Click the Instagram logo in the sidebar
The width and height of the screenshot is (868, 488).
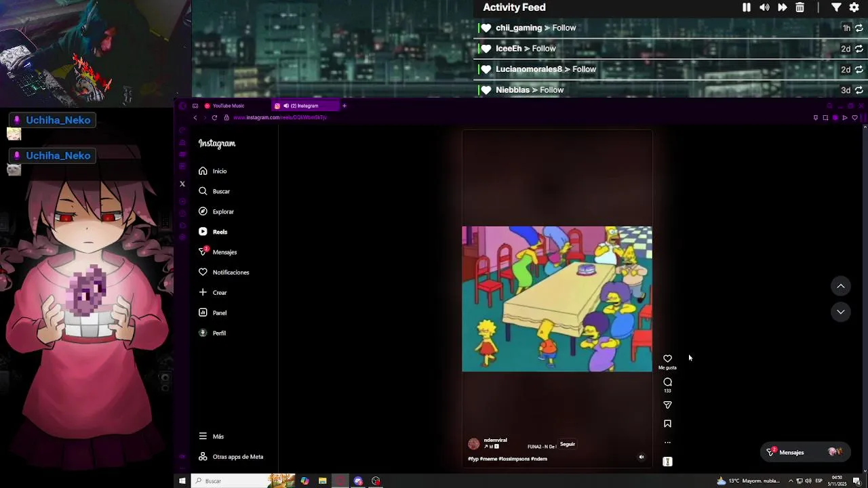tap(217, 144)
